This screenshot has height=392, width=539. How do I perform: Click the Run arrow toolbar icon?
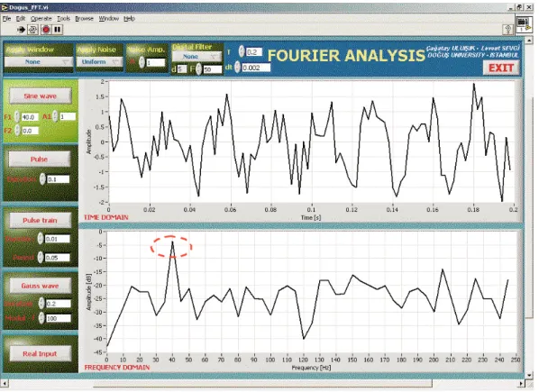pyautogui.click(x=21, y=30)
